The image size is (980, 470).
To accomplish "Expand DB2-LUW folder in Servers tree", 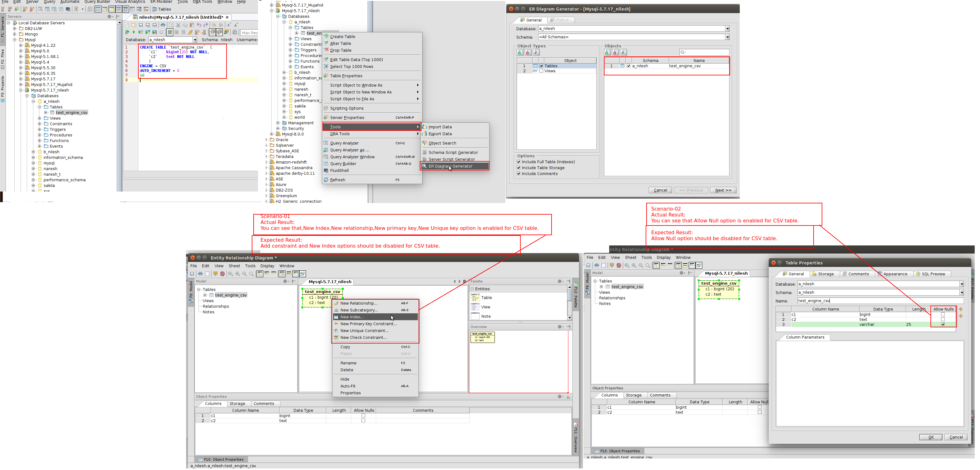I will point(14,29).
